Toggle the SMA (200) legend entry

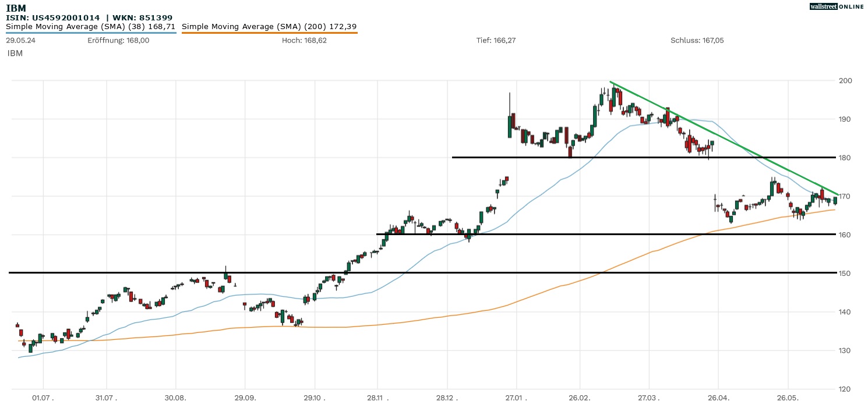(269, 27)
